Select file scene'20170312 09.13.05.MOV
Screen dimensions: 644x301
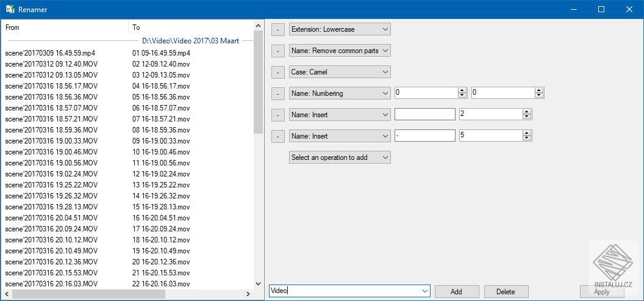pyautogui.click(x=52, y=75)
